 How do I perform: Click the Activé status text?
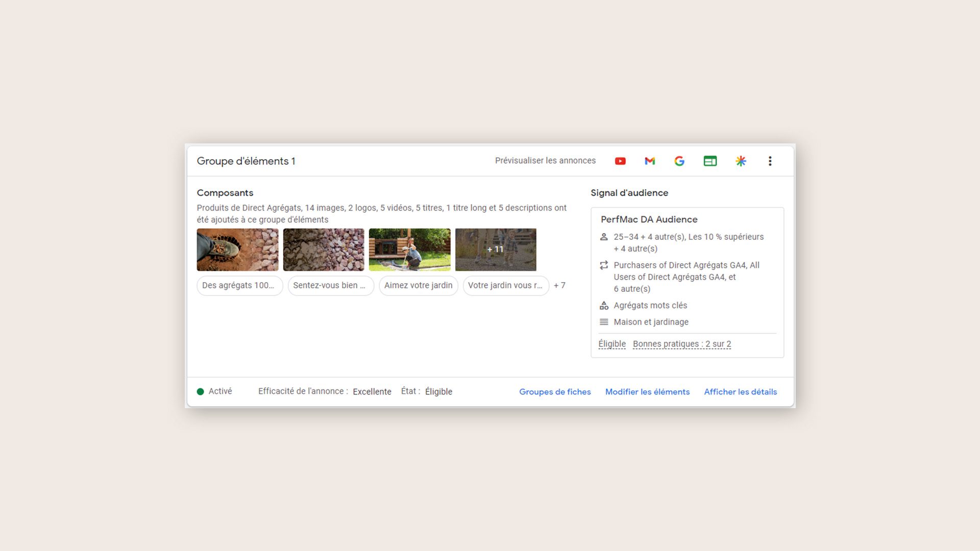click(220, 391)
